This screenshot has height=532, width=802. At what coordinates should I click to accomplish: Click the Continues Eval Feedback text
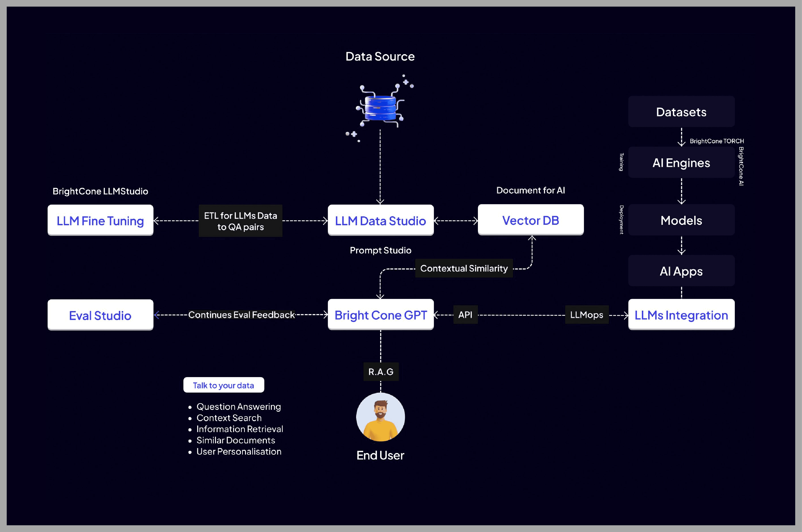pos(241,314)
